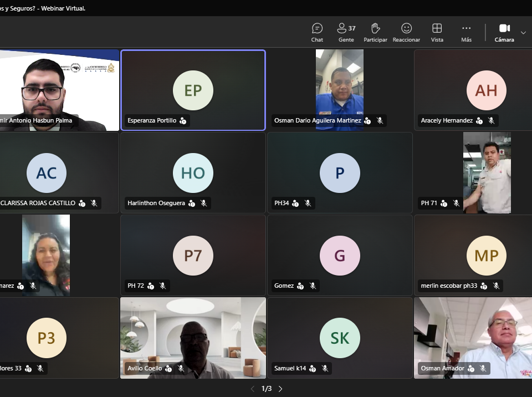Open the Reaccionar emoji menu

point(406,33)
